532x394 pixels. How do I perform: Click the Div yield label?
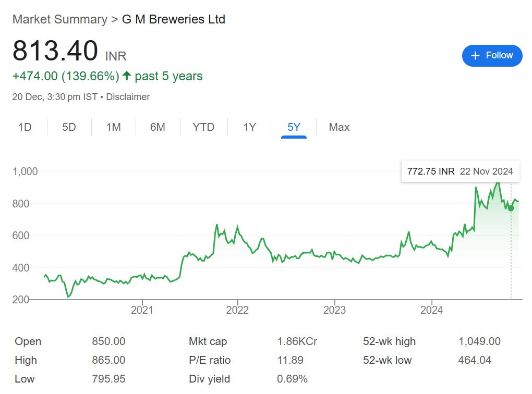click(209, 379)
